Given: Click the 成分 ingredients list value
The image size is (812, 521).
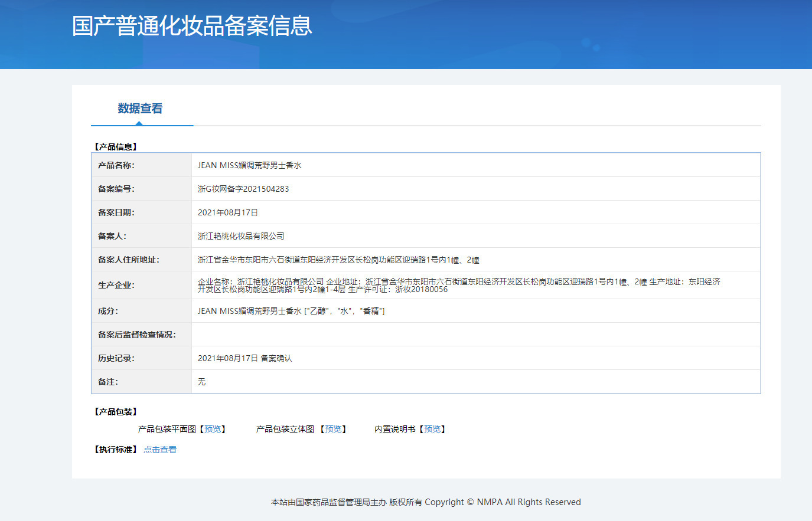Looking at the screenshot, I should coord(291,312).
